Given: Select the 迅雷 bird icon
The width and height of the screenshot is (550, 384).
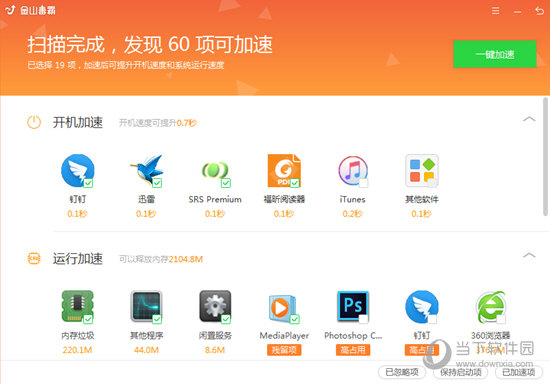Looking at the screenshot, I should (146, 171).
